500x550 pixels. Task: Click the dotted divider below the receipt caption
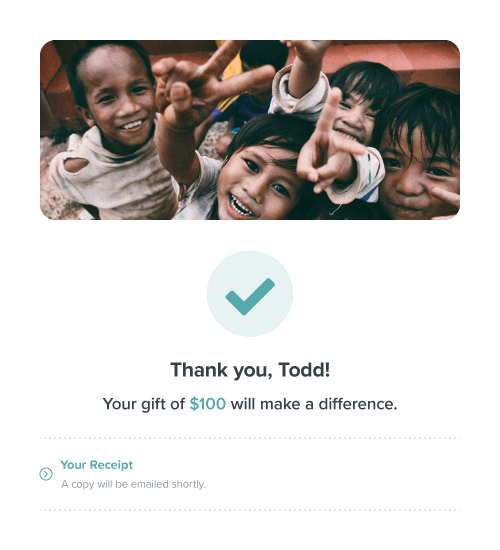click(x=250, y=510)
